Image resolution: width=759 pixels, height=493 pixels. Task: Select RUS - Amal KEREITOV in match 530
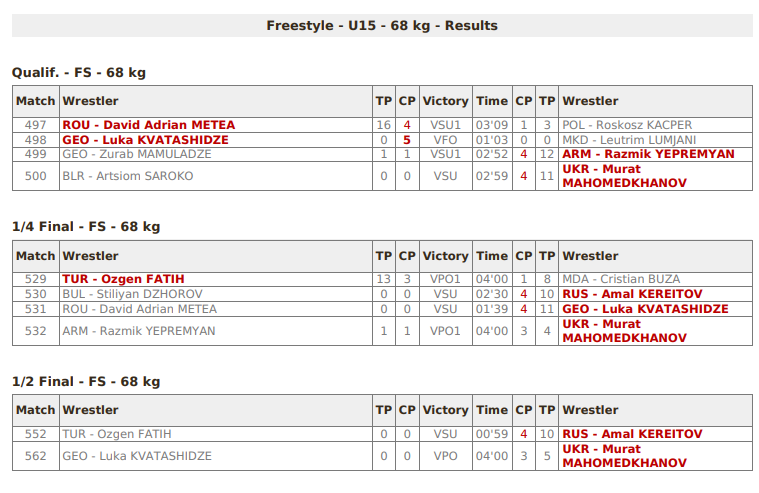click(632, 294)
